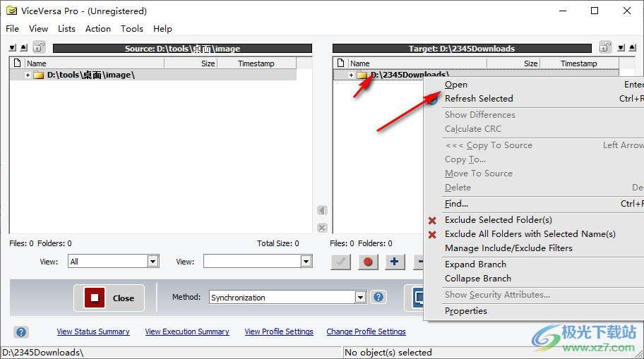Viewport: 644px width, 359px height.
Task: Click the lock icon beside the Source path
Action: [x=39, y=47]
